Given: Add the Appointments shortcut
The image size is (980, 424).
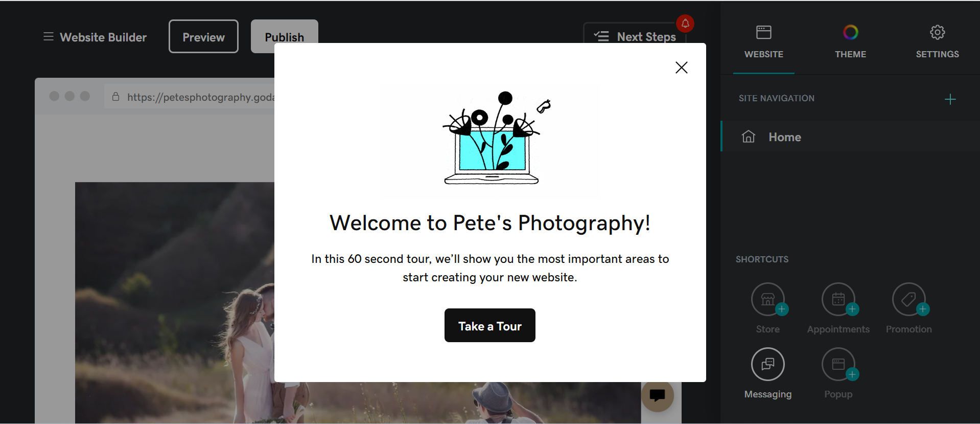Looking at the screenshot, I should (838, 300).
